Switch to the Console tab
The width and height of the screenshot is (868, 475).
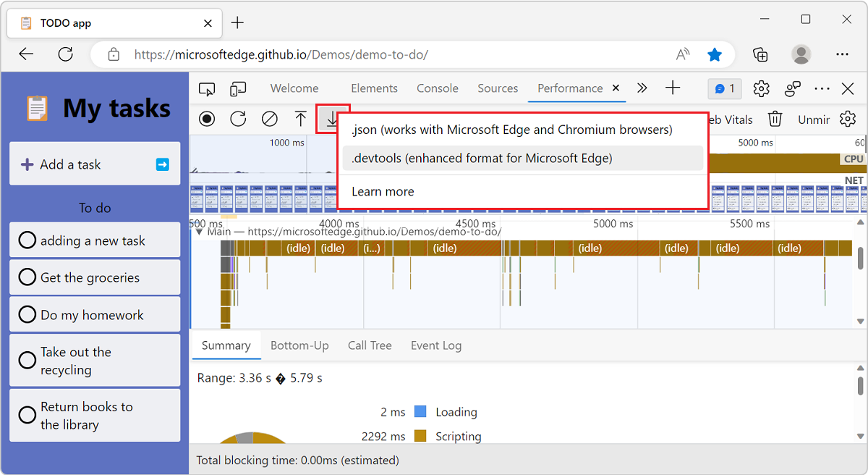(x=438, y=88)
